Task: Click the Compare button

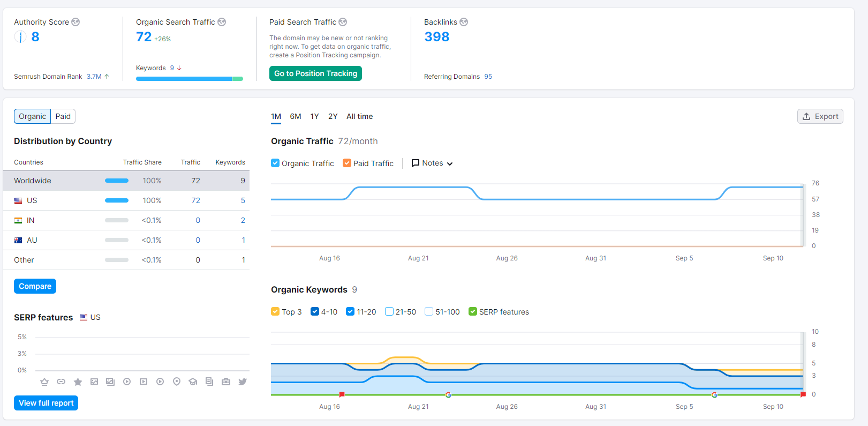Action: click(x=35, y=286)
